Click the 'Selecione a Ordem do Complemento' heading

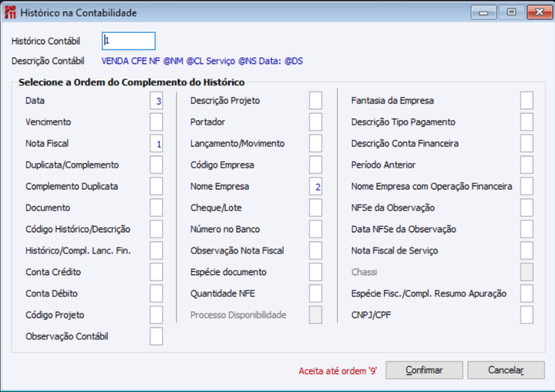click(132, 82)
